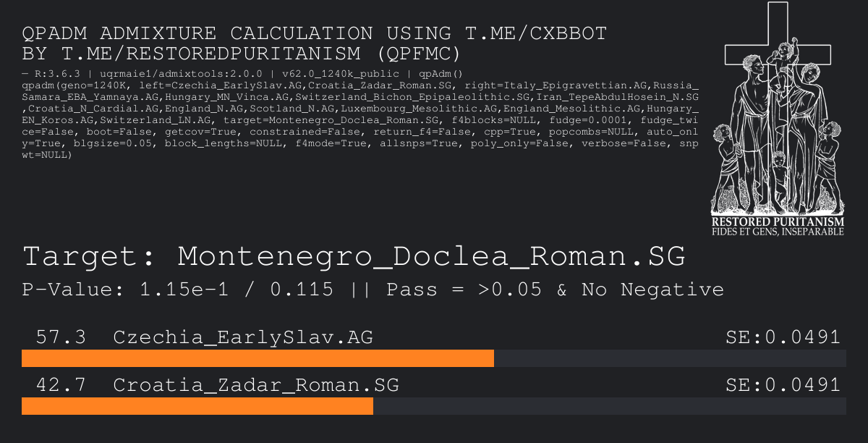Click the "Target: Montenegro_Doclea_Roman.SG" heading
868x443 pixels.
coord(354,256)
